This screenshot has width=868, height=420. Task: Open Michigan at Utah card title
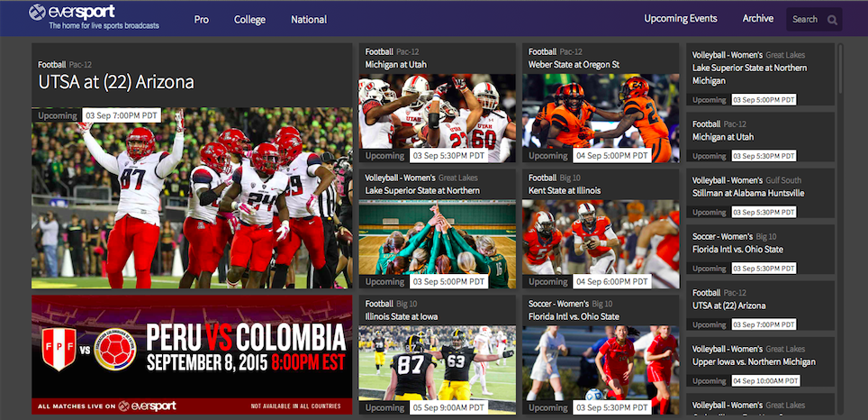point(396,65)
